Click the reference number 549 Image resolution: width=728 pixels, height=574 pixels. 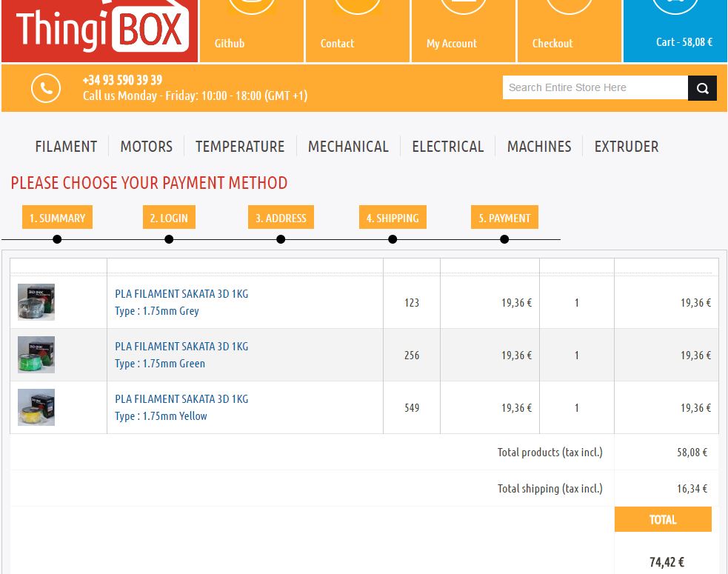pos(412,408)
